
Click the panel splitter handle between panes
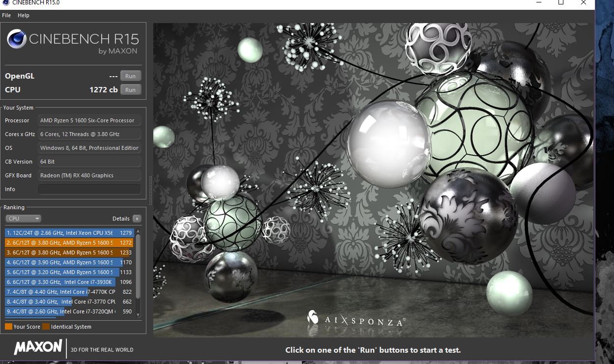(x=150, y=190)
